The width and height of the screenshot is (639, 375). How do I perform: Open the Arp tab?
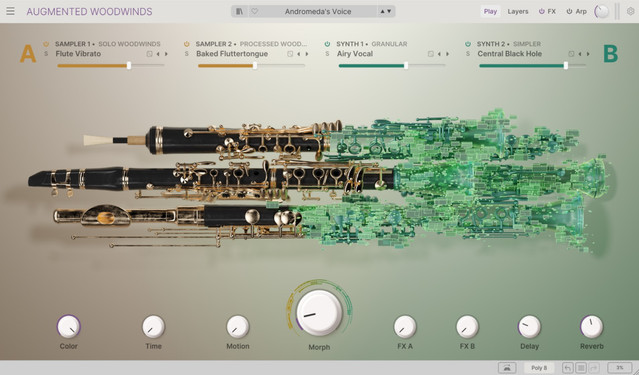tap(581, 11)
